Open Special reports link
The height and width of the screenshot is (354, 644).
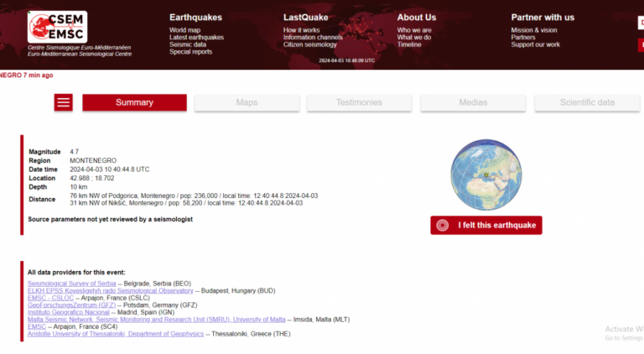tap(190, 52)
